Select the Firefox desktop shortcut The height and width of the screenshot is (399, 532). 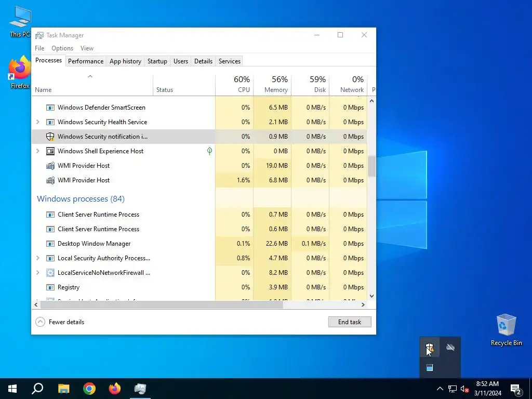point(20,73)
